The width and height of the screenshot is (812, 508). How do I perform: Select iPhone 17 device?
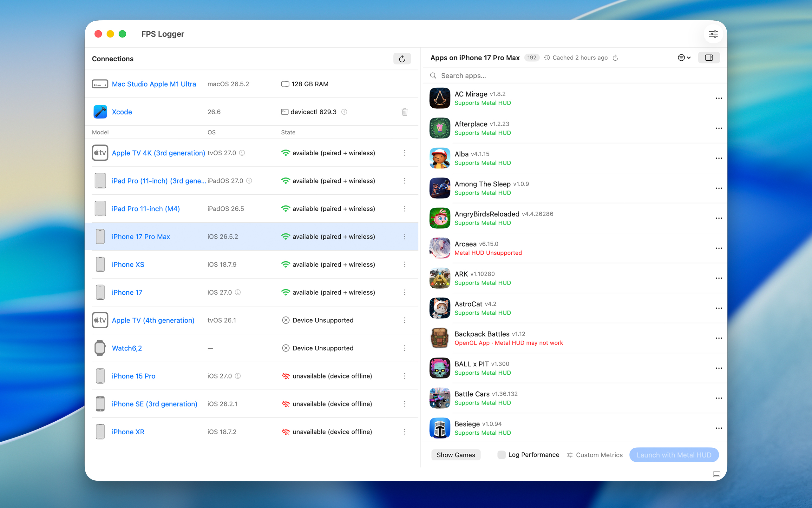127,292
